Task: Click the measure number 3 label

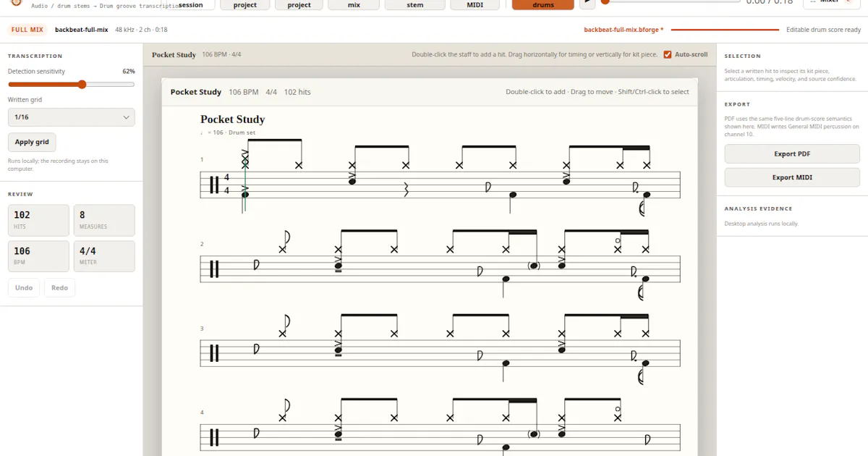Action: click(202, 329)
